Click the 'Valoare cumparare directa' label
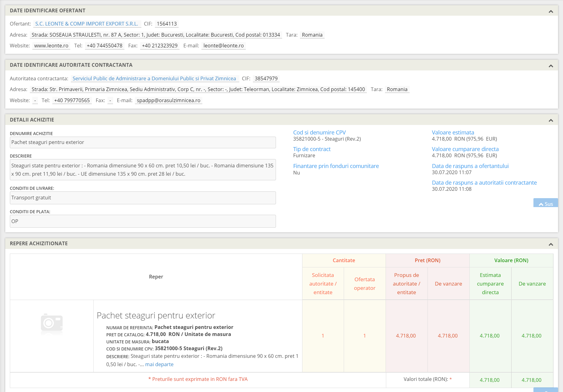 click(465, 149)
